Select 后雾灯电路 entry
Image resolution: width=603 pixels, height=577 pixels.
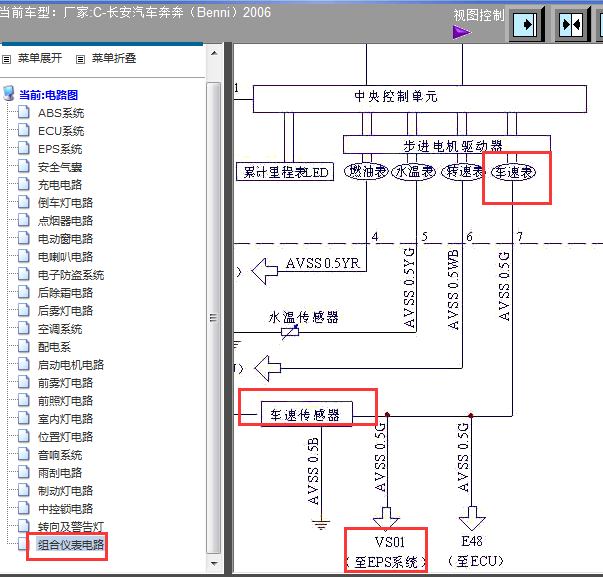click(x=65, y=311)
